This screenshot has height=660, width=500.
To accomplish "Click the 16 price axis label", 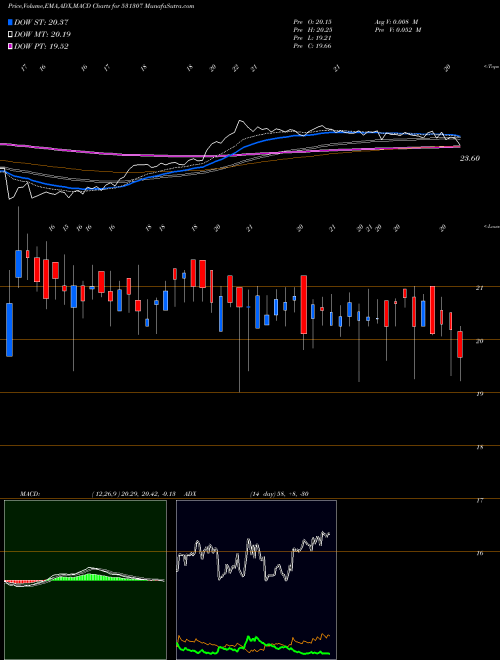I will click(479, 553).
